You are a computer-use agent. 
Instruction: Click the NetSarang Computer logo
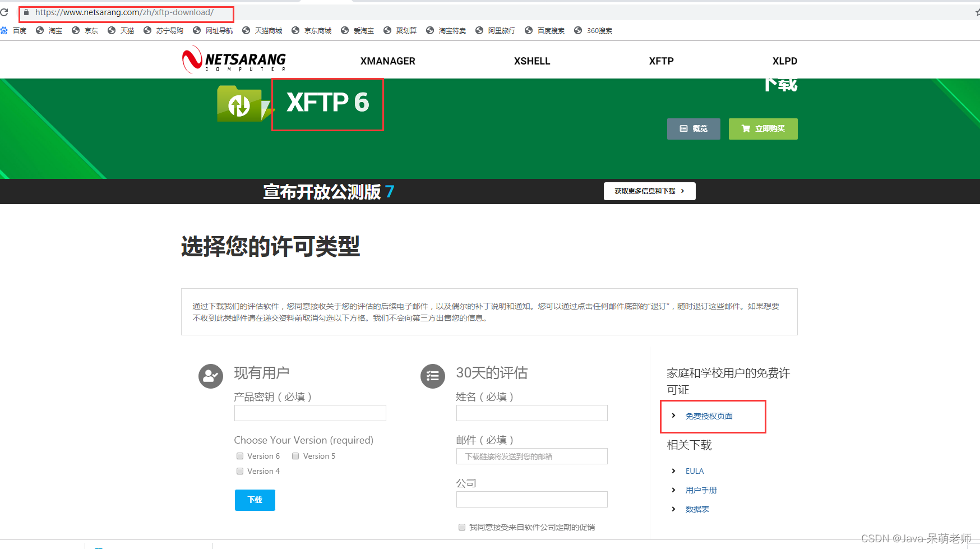[234, 59]
